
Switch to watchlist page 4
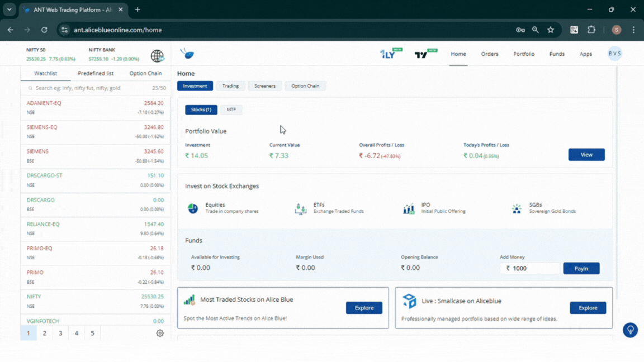(77, 334)
